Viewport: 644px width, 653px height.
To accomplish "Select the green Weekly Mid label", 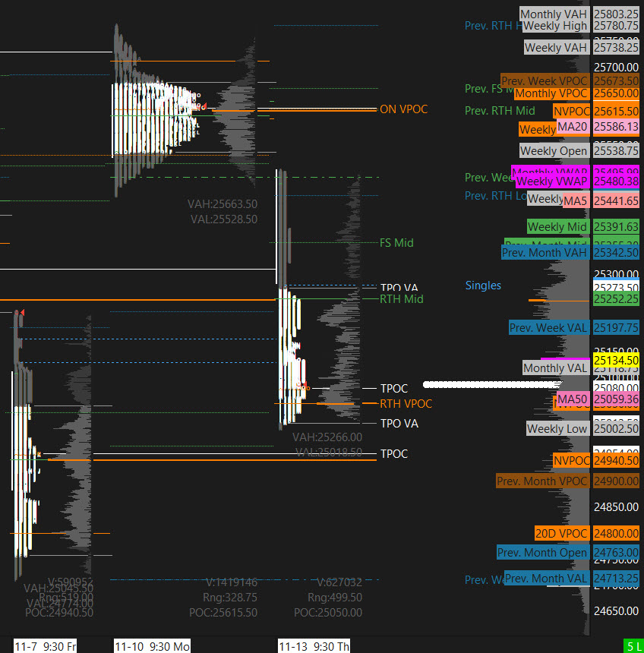I will [557, 226].
